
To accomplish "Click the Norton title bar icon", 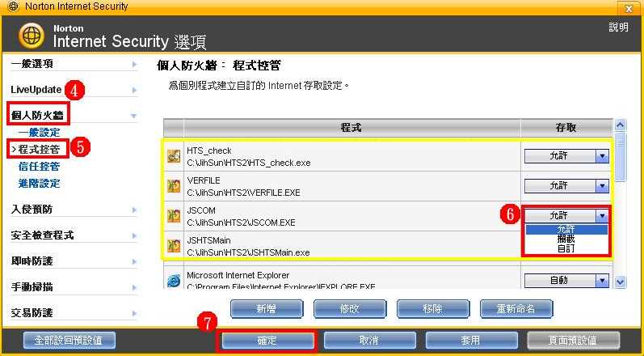I will coord(14,6).
